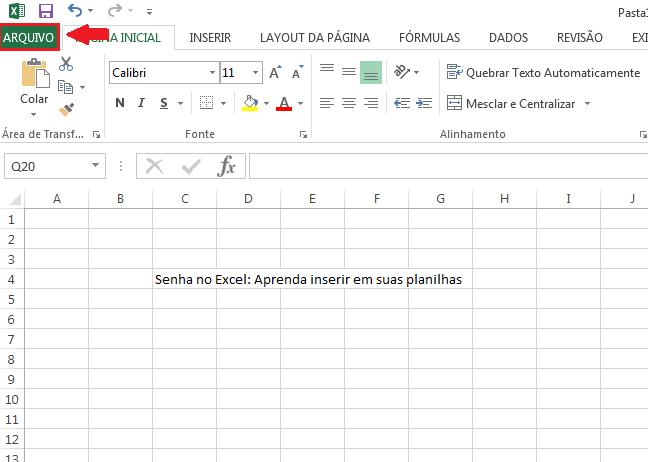This screenshot has height=462, width=648.
Task: Select the Format Painter brush icon
Action: 66,110
